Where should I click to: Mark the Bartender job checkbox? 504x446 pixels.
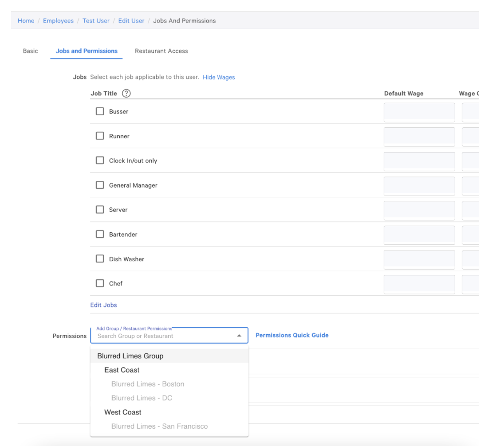100,234
